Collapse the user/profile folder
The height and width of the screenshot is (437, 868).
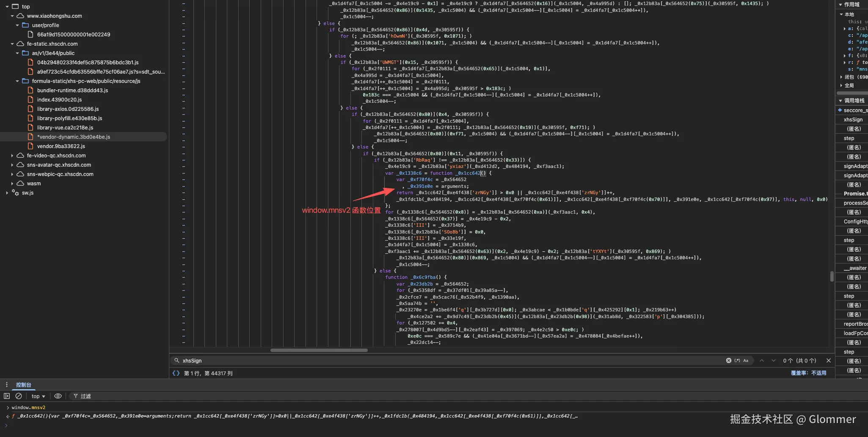click(17, 25)
